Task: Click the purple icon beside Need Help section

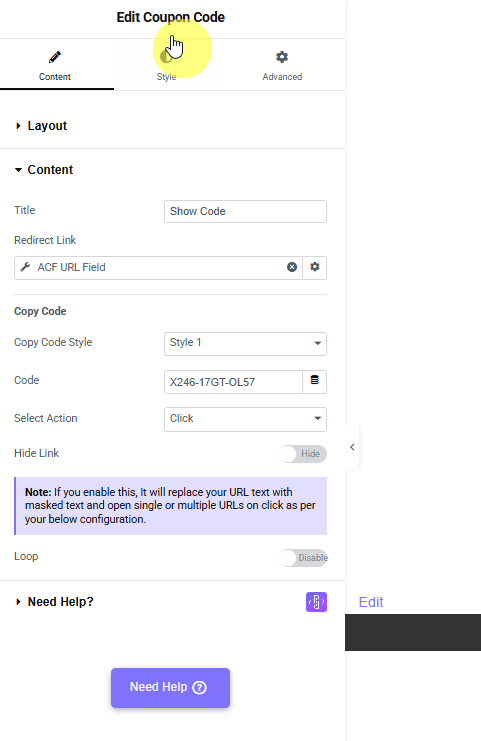Action: (x=316, y=602)
